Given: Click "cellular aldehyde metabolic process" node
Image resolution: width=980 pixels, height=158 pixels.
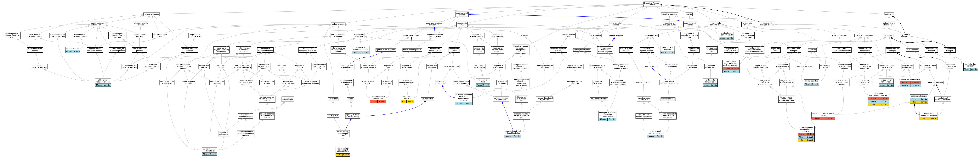Looking at the screenshot, I should click(x=117, y=50).
